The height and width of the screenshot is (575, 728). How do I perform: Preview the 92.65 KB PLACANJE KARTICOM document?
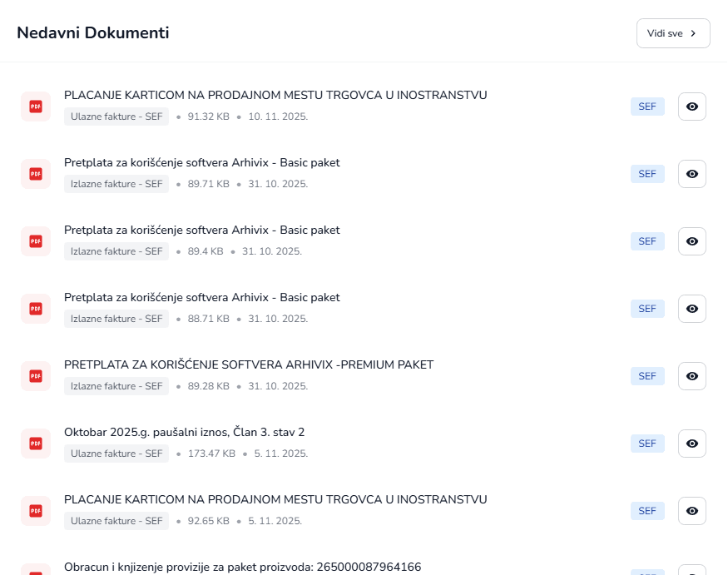coord(691,511)
